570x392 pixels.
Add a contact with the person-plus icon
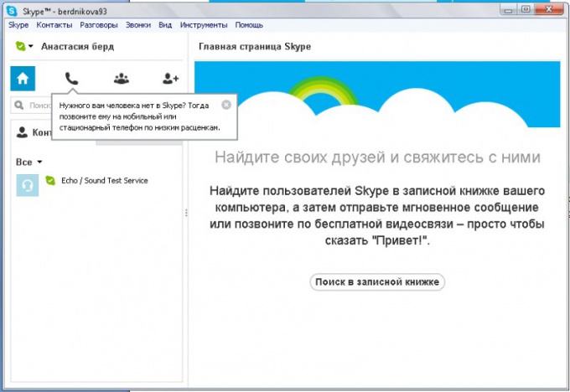(170, 79)
